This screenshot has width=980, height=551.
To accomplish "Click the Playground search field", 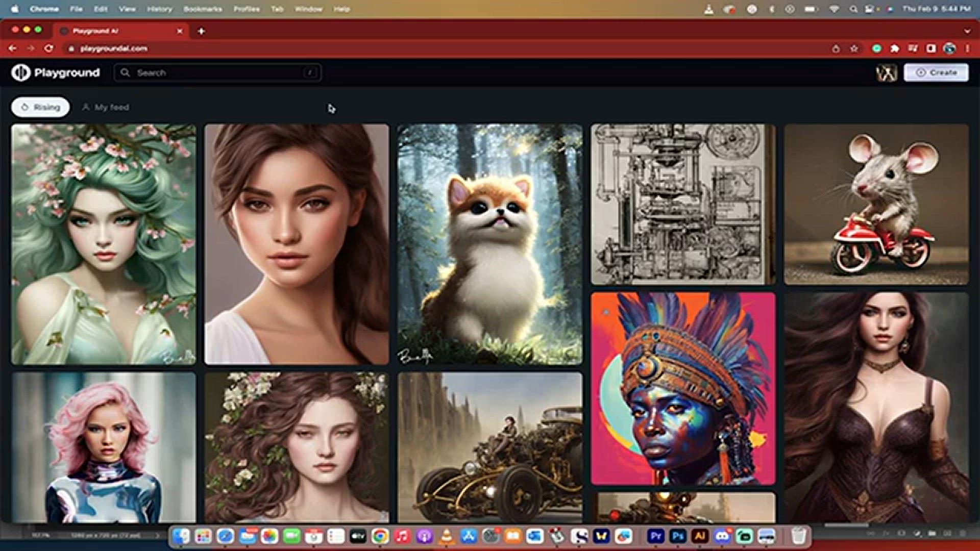I will tap(218, 72).
